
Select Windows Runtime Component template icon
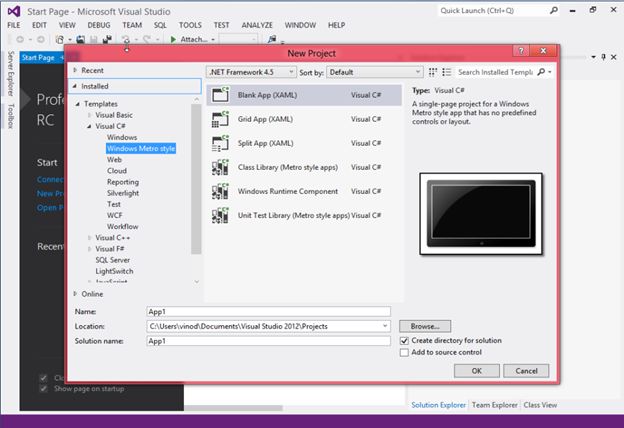pyautogui.click(x=220, y=192)
